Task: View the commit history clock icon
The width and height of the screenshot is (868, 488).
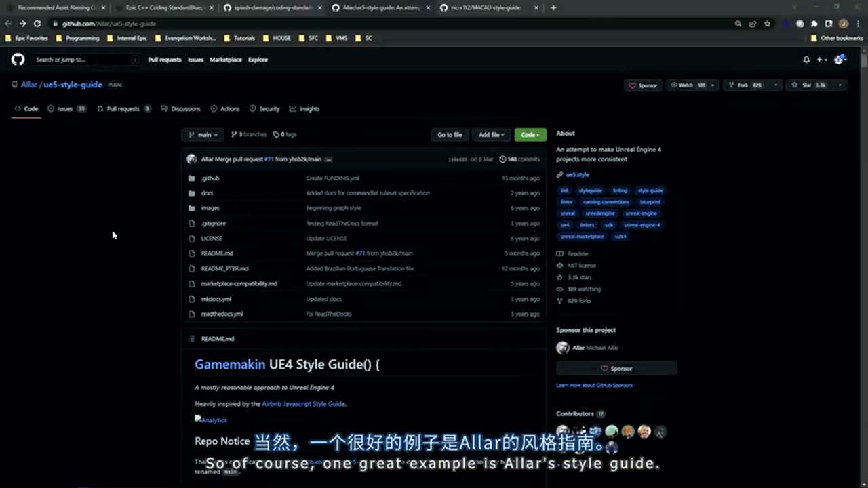Action: coord(502,159)
